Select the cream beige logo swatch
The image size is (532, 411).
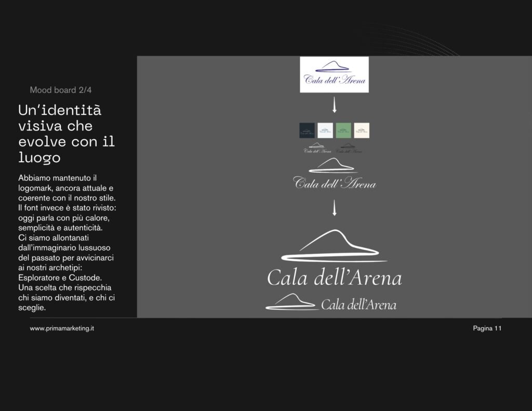pos(362,130)
